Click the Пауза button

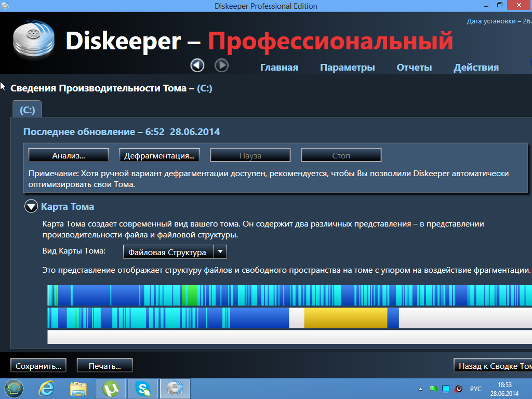(x=250, y=155)
